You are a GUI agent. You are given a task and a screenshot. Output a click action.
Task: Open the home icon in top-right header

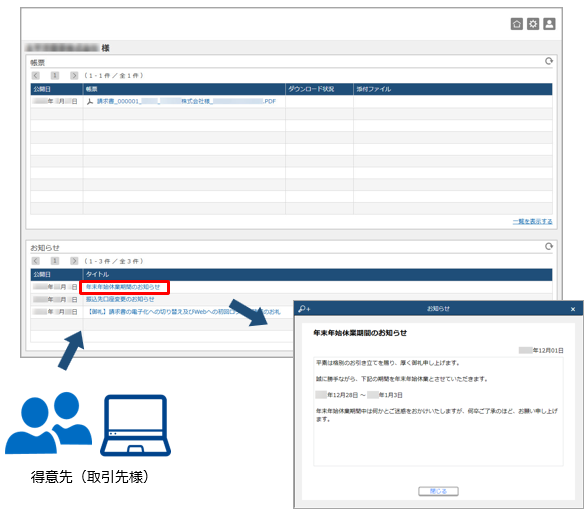click(x=516, y=24)
